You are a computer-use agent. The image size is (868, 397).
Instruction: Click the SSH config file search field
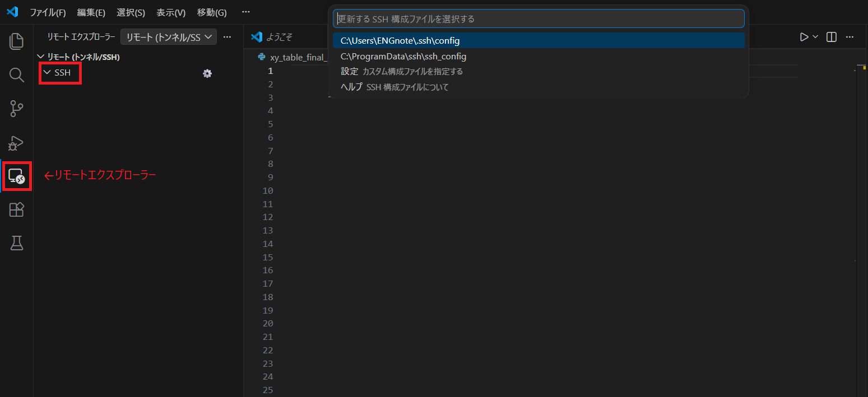point(538,18)
